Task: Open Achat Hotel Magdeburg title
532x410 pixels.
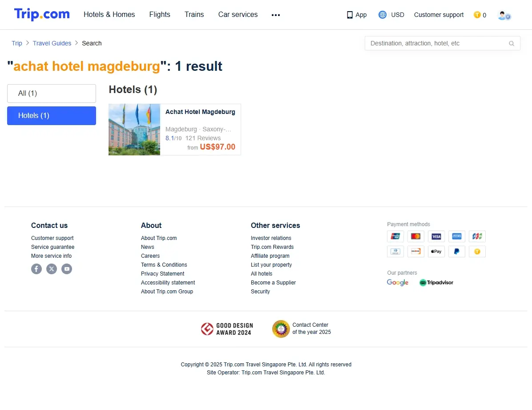Action: (200, 112)
